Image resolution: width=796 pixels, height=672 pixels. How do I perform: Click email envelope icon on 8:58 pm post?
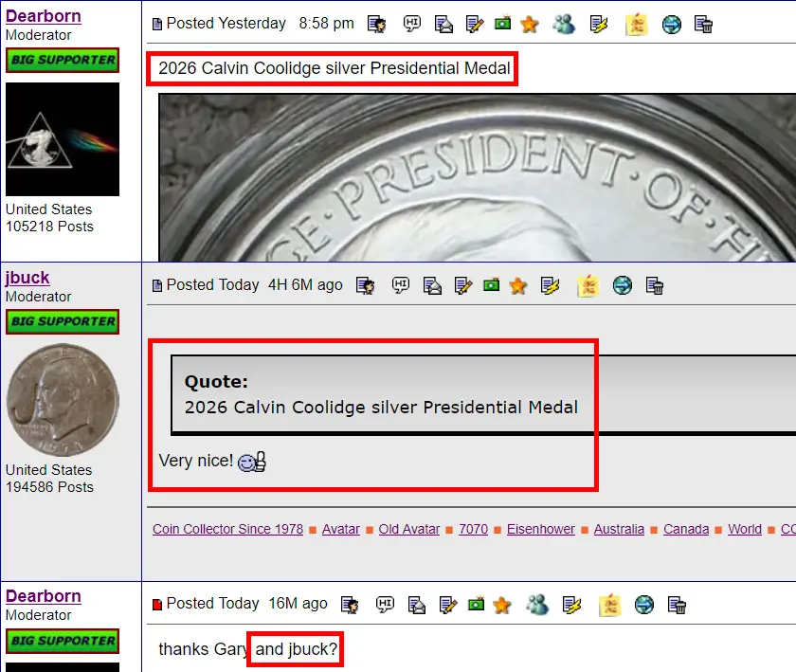[x=443, y=24]
